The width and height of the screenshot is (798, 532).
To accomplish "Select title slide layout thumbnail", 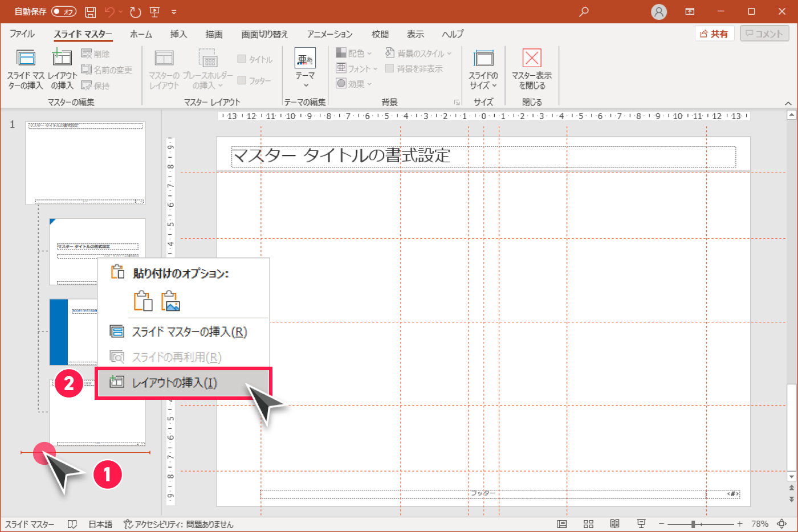I will (97, 251).
